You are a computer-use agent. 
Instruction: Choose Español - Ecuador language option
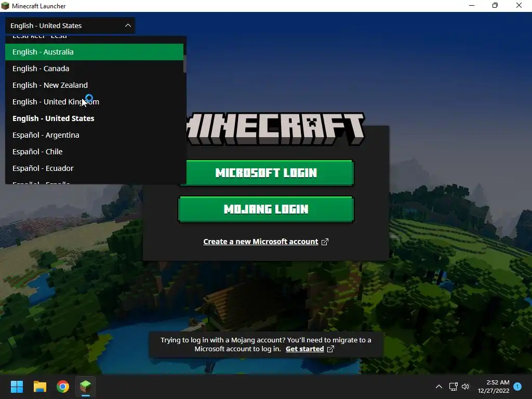click(x=95, y=168)
